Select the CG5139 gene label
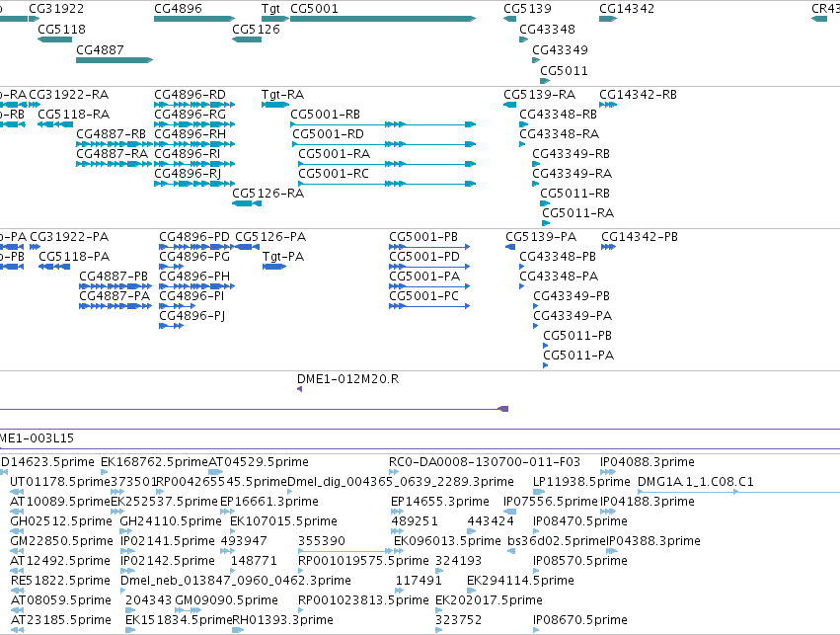Image resolution: width=840 pixels, height=635 pixels. [528, 9]
